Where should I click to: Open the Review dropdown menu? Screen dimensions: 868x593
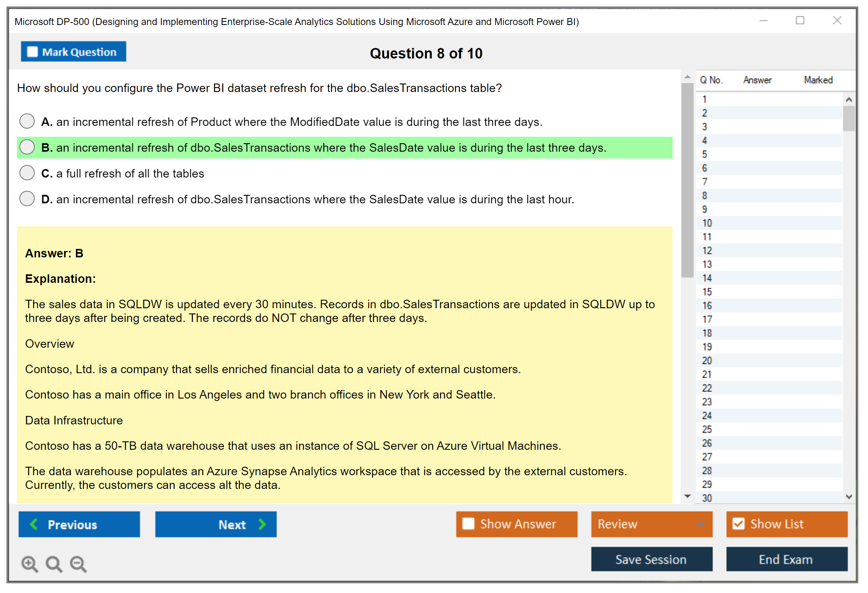point(700,524)
